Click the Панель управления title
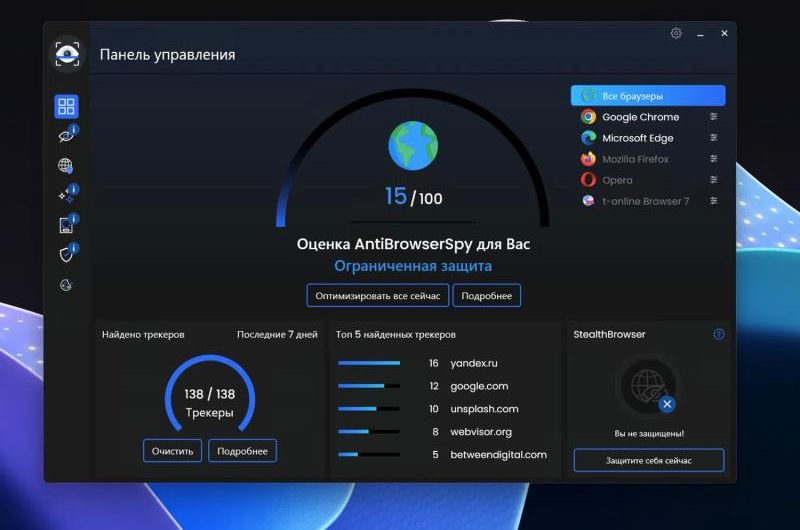The width and height of the screenshot is (800, 530). [x=167, y=55]
